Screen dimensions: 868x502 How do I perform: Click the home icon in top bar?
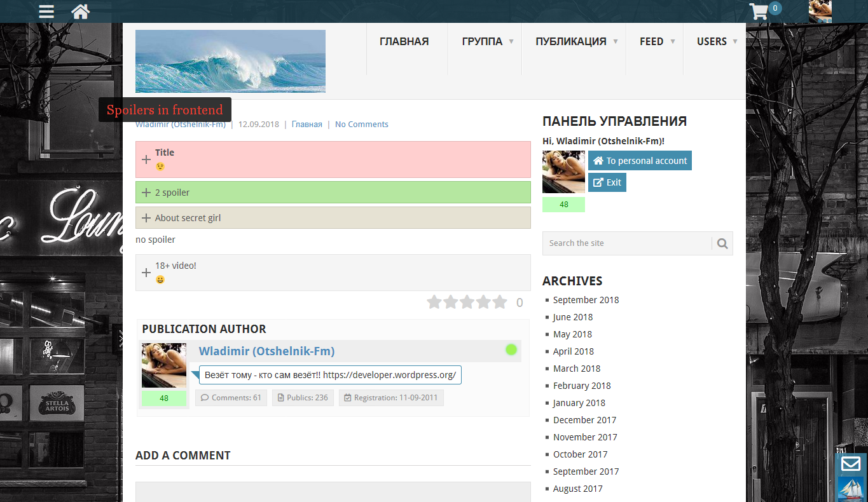coord(80,11)
